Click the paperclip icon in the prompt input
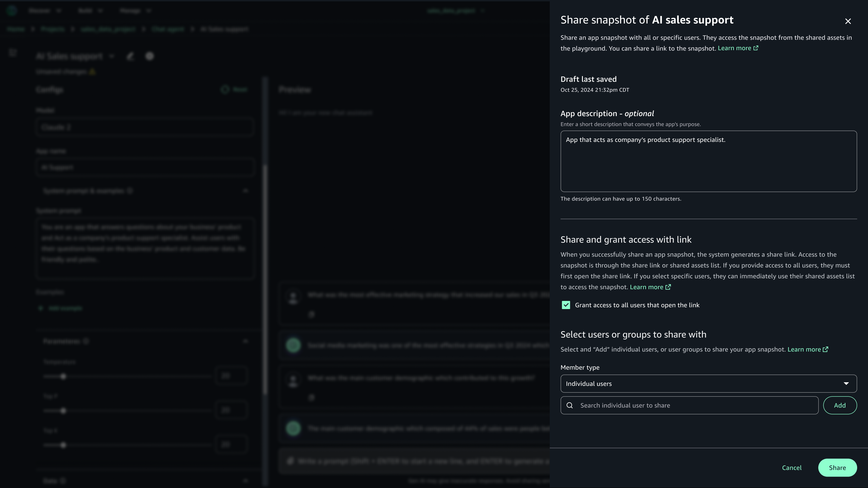Screen dimensions: 868x488 [x=290, y=461]
